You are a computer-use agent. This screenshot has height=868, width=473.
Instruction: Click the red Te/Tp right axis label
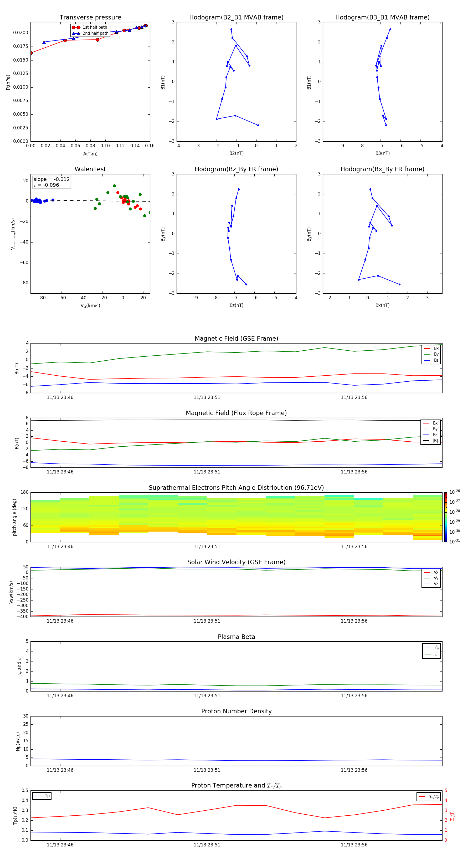[x=453, y=815]
